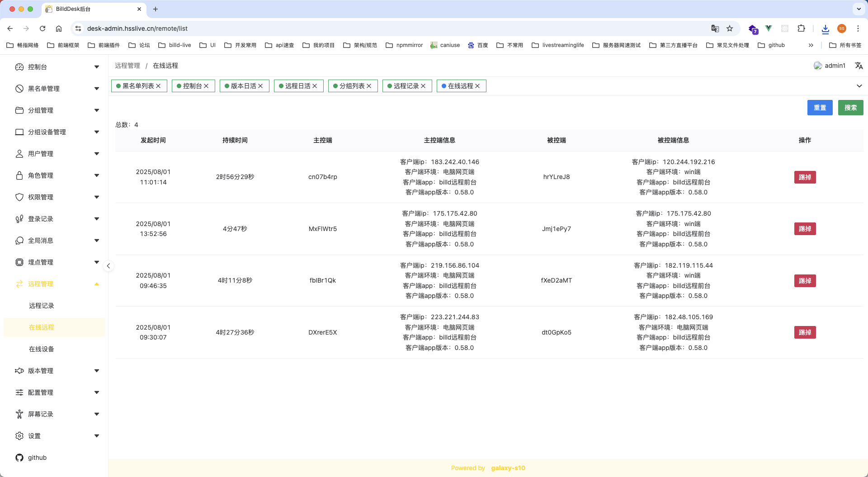Click the 远程管理 breadcrumb
This screenshot has width=868, height=477.
coord(127,66)
